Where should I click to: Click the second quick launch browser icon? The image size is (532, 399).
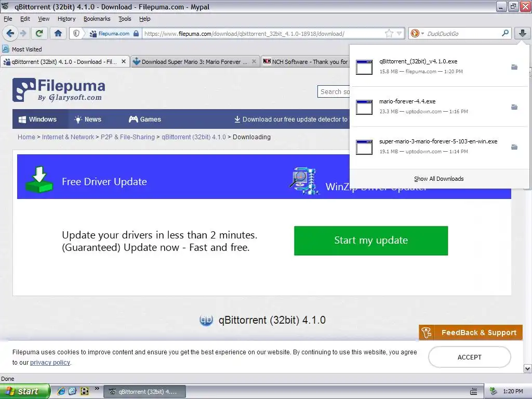73,391
